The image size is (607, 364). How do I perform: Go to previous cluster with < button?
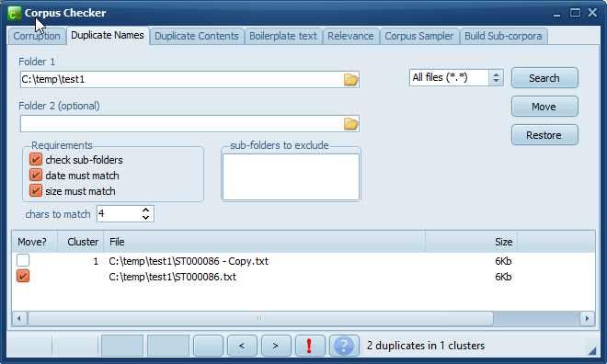point(242,346)
